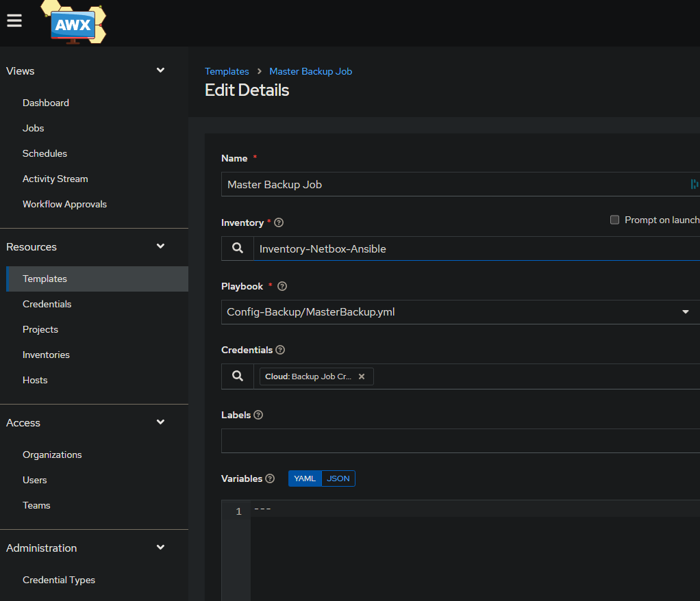Open Schedules in sidebar
700x601 pixels.
[45, 154]
